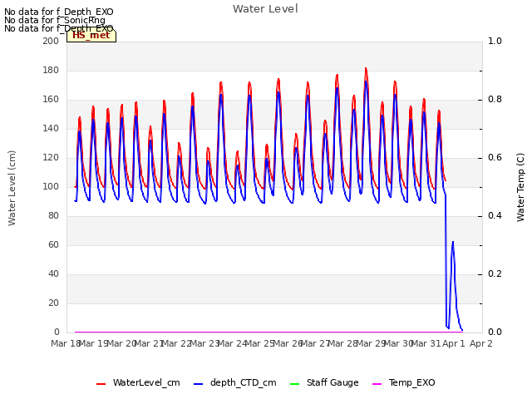
Task: Click the 0.8 right-axis tick label
Action: pyautogui.click(x=495, y=100)
